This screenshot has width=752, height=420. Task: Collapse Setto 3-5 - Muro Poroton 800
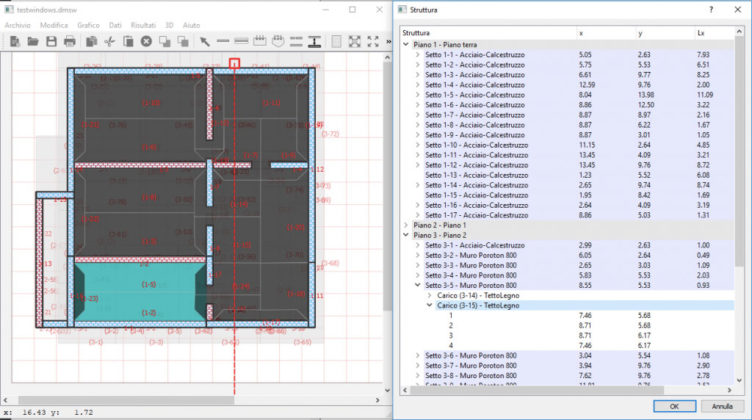coord(418,284)
